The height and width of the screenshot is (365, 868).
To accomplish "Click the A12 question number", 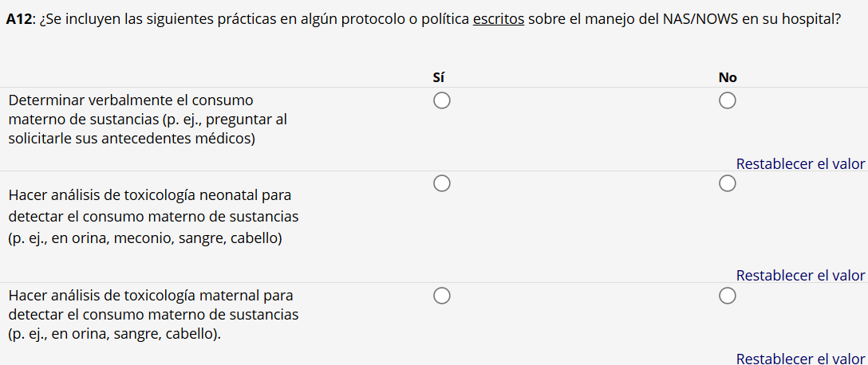I will (18, 19).
